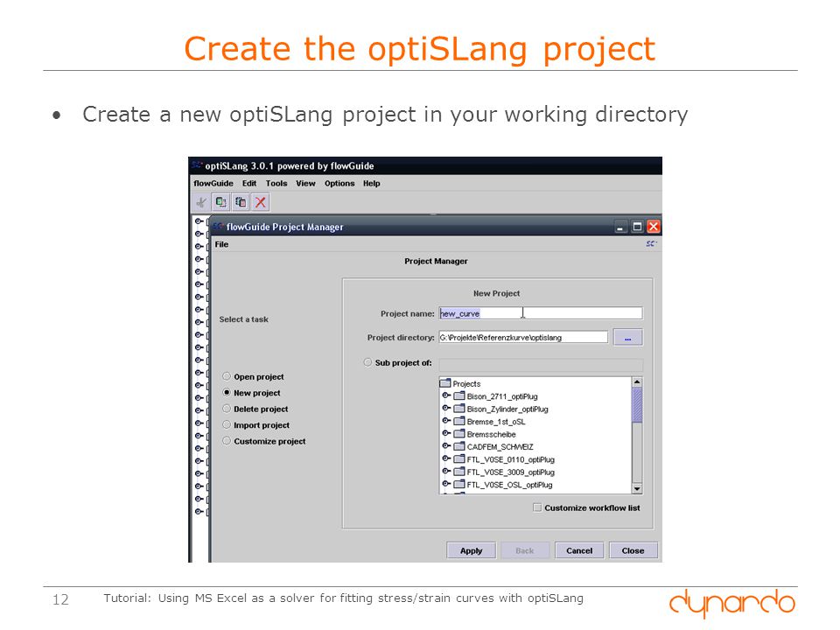
Task: Click the disabled Sub project of field
Action: click(x=541, y=365)
